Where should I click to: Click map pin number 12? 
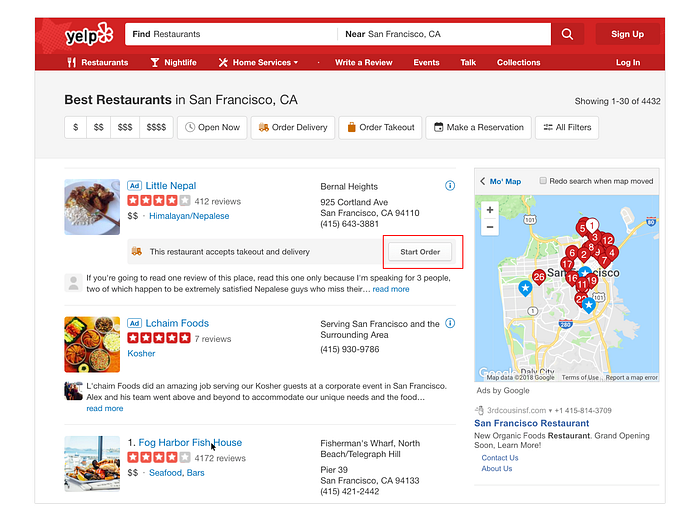pos(608,240)
